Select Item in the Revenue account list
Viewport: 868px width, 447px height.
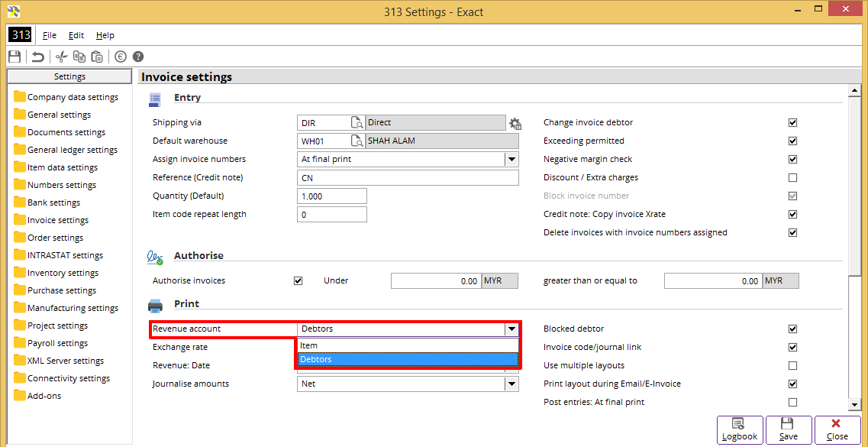(x=309, y=345)
